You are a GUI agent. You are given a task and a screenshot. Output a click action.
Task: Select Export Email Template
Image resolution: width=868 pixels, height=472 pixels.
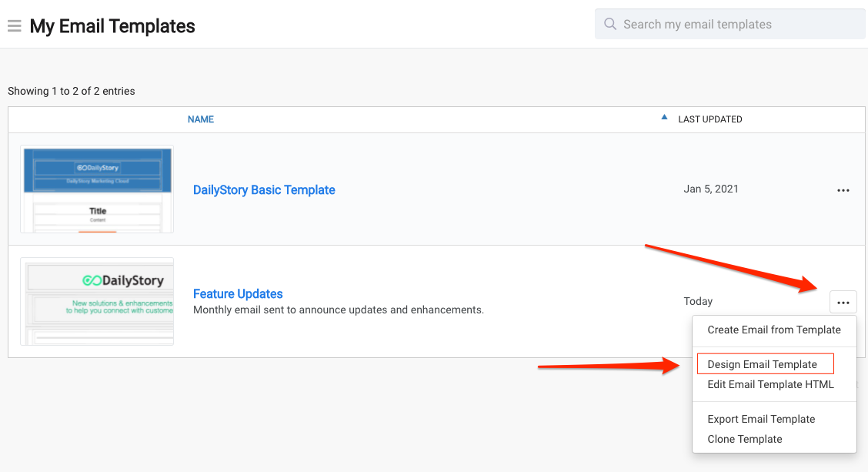pos(761,419)
